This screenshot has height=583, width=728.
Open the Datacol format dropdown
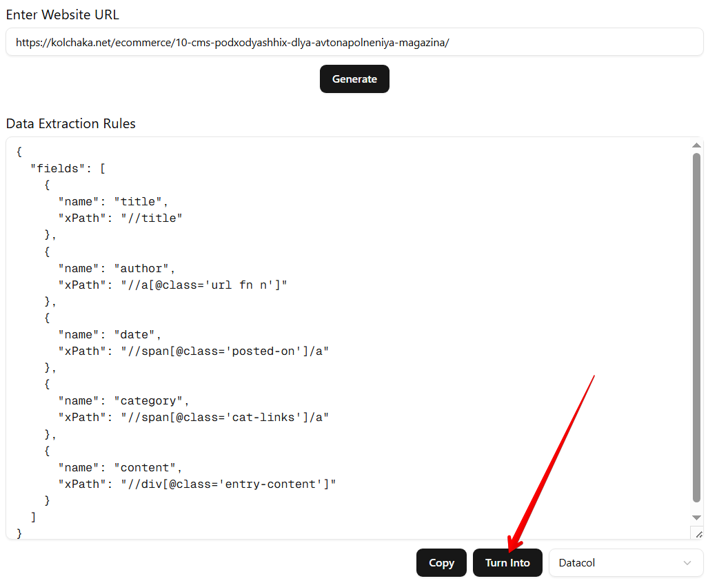(625, 563)
